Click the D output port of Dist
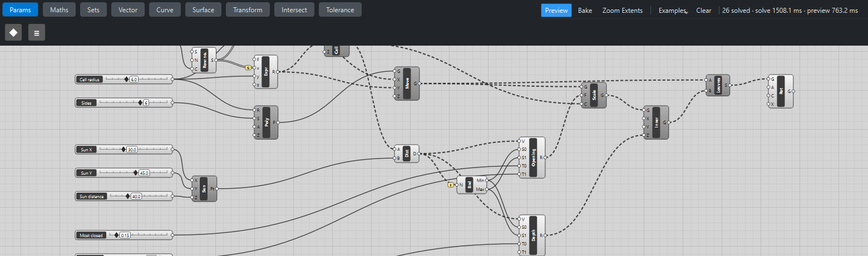Image resolution: width=868 pixels, height=256 pixels. coord(419,154)
